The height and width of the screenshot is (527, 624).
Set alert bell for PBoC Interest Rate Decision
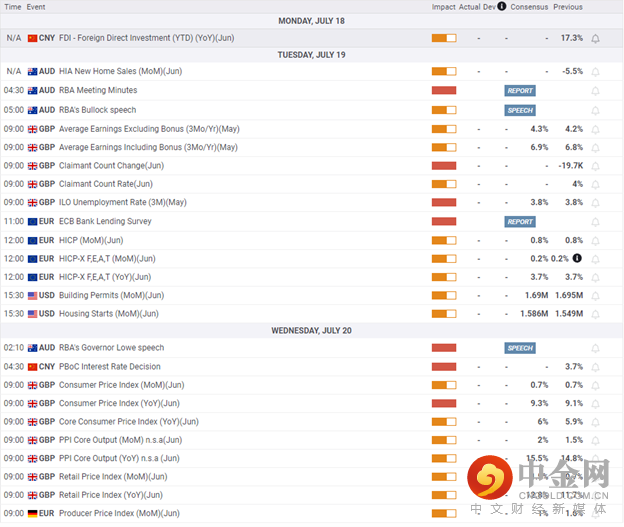click(x=595, y=367)
